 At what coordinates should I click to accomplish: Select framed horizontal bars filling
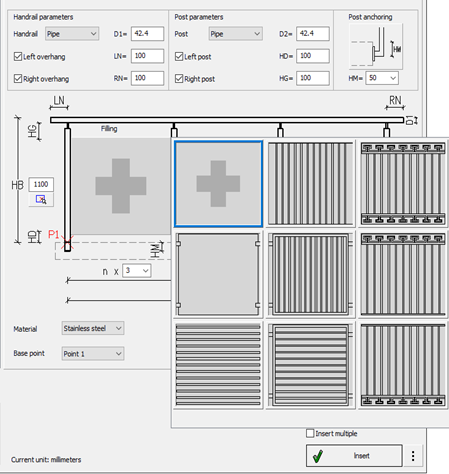pyautogui.click(x=311, y=365)
